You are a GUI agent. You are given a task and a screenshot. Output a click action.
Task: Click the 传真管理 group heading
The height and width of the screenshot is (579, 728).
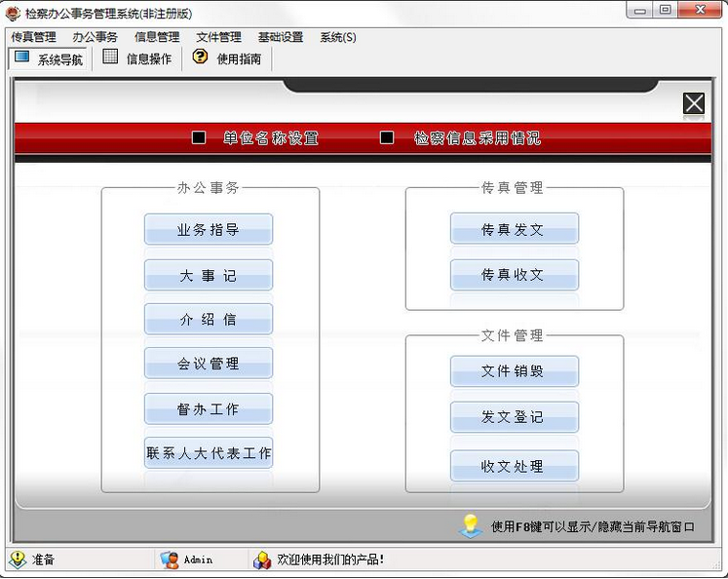point(512,187)
